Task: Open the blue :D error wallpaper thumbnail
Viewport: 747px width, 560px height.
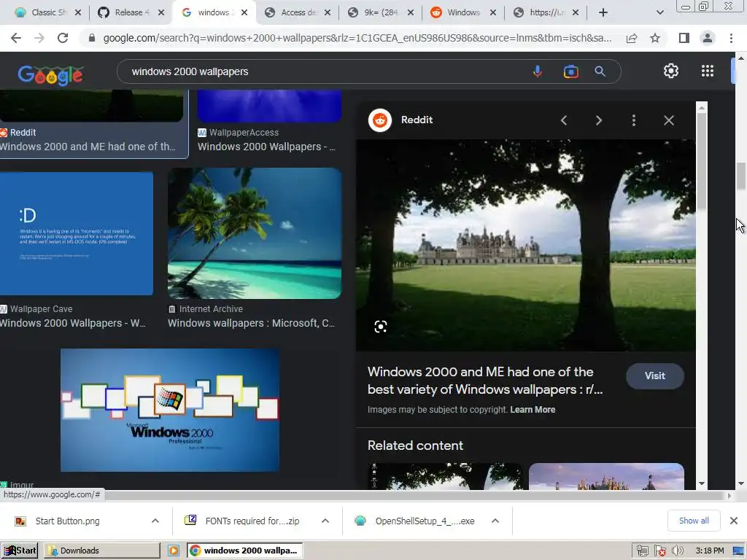Action: pyautogui.click(x=76, y=233)
